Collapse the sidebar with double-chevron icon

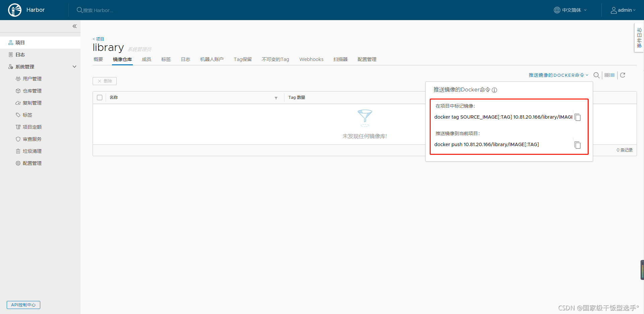click(74, 26)
